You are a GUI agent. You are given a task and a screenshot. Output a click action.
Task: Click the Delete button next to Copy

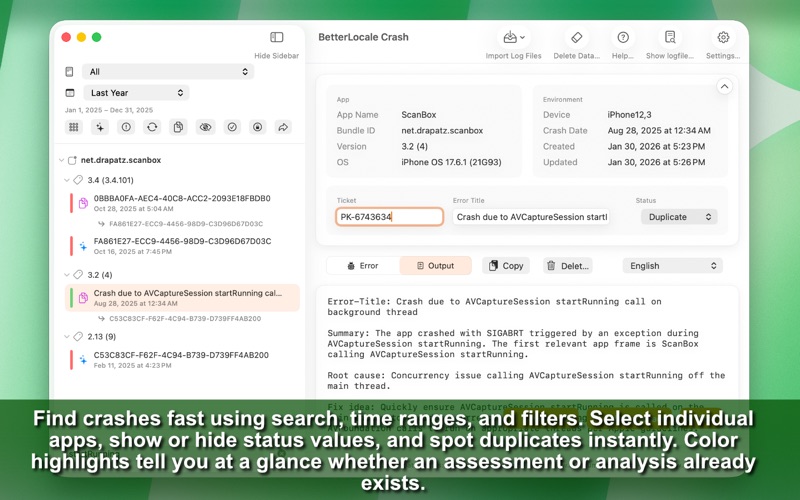(x=568, y=266)
